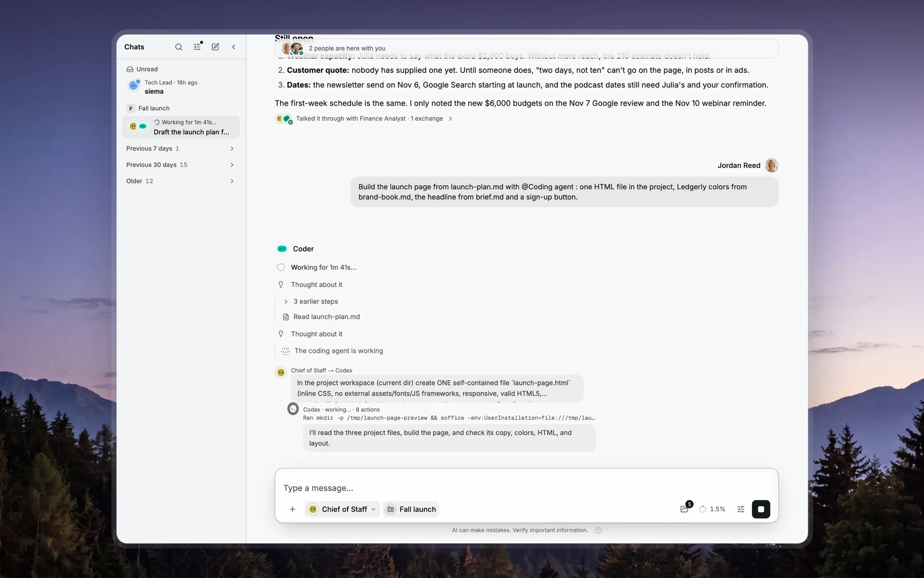
Task: Focus the Type a message input
Action: (526, 488)
